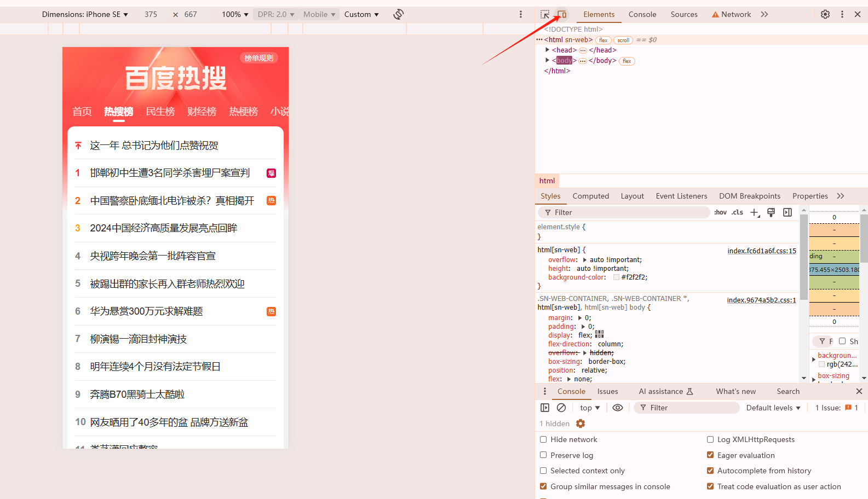Open the 财经榜 page tab

pos(202,112)
